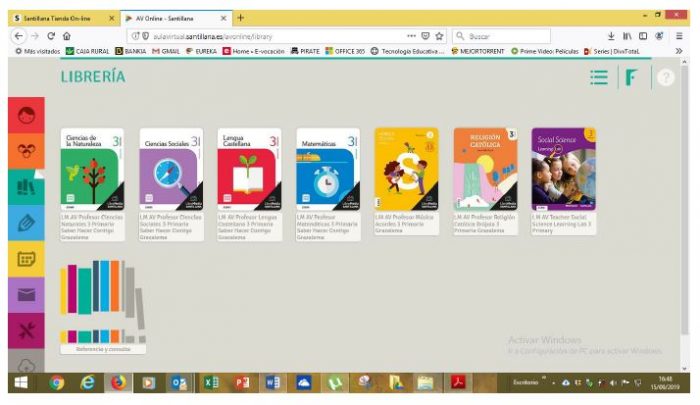Open the Referencia y consulta bookshelf
The width and height of the screenshot is (700, 405).
(x=103, y=306)
